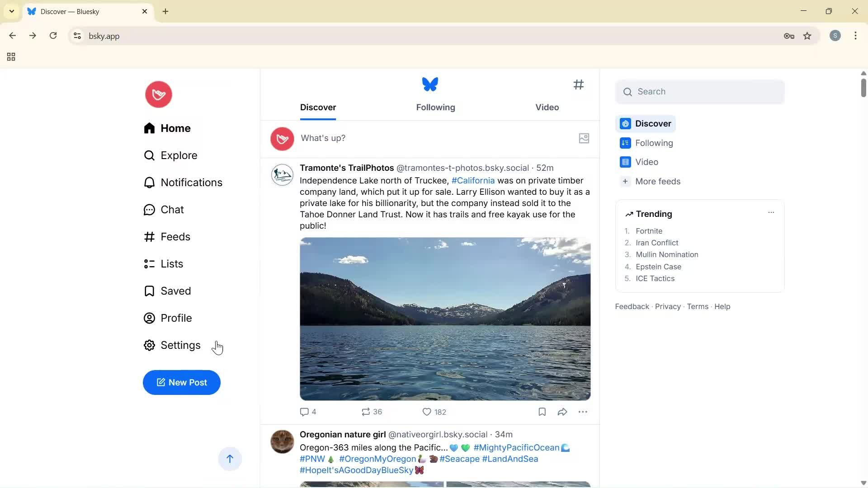Screen dimensions: 868x488
Task: Click the New Post button
Action: pyautogui.click(x=181, y=382)
